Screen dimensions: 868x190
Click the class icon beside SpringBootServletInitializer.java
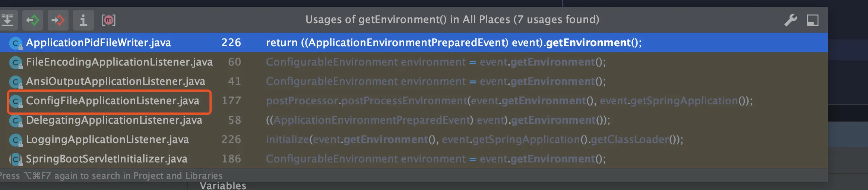[16, 159]
